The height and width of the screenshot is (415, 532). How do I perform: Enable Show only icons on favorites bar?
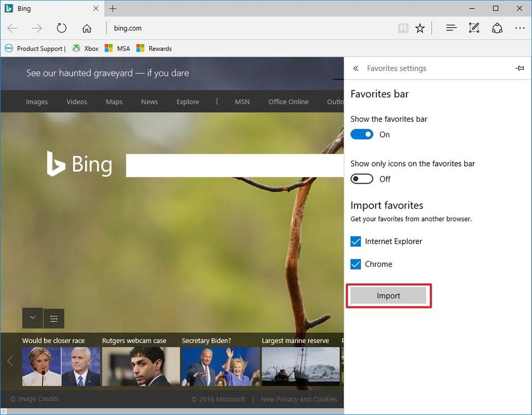(x=361, y=179)
